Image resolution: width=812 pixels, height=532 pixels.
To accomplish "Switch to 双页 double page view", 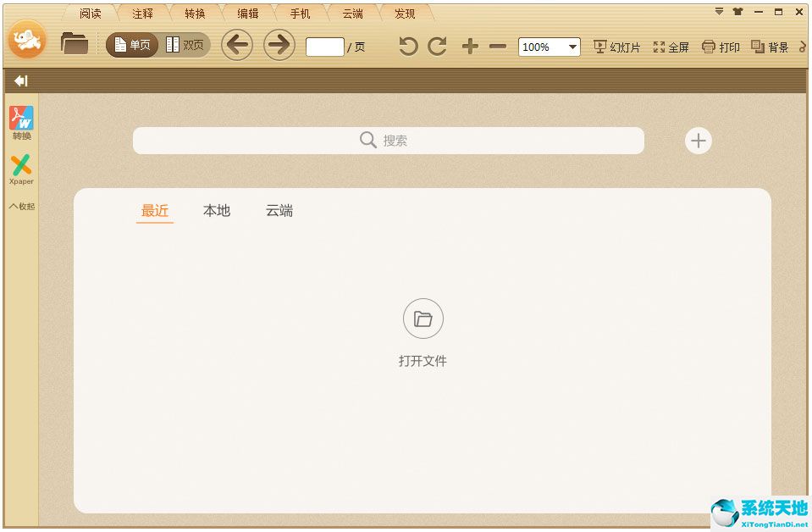I will [185, 45].
